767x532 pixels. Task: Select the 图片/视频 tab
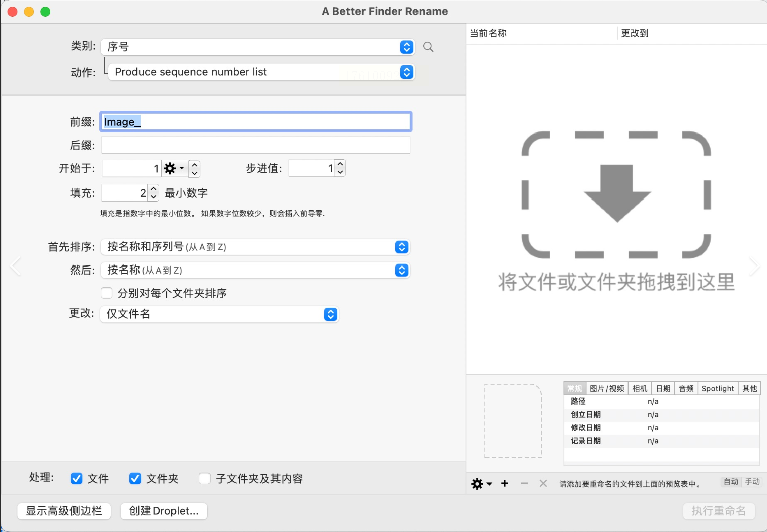607,388
